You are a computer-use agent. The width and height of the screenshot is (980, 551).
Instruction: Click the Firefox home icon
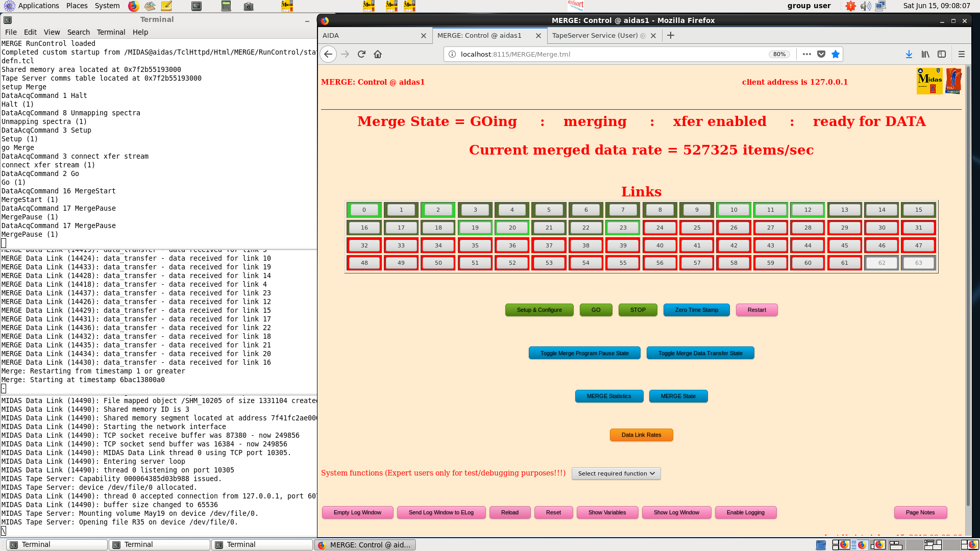coord(378,54)
